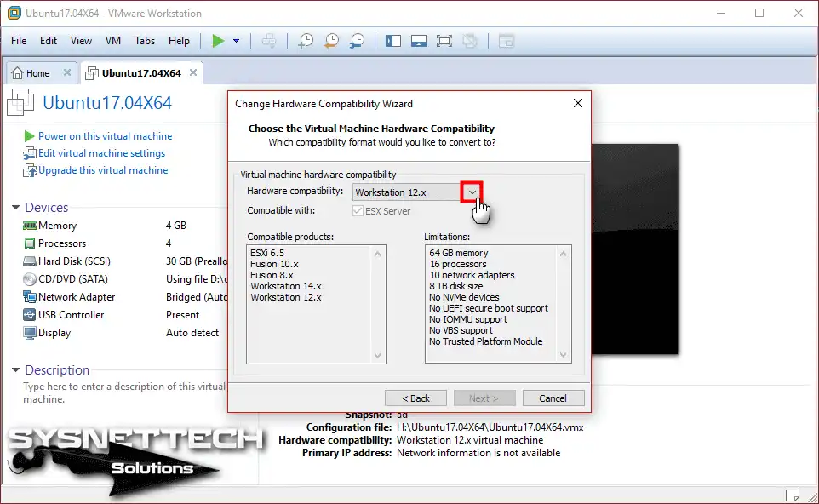Image resolution: width=819 pixels, height=504 pixels.
Task: Click the Ubuntu17.04X64 VM title icon
Action: 20,102
